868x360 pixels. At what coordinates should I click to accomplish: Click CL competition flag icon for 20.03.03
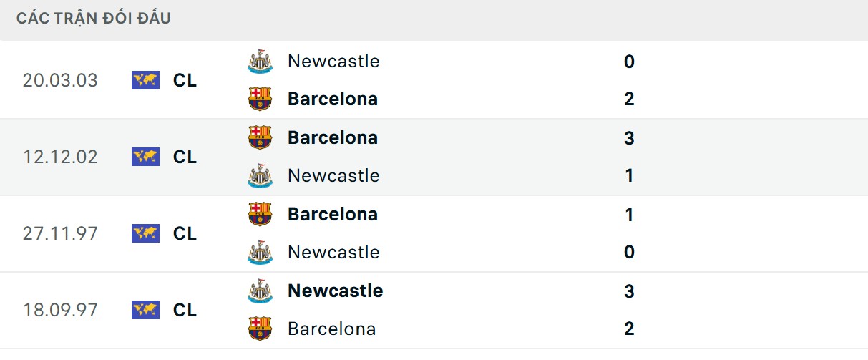tap(145, 80)
